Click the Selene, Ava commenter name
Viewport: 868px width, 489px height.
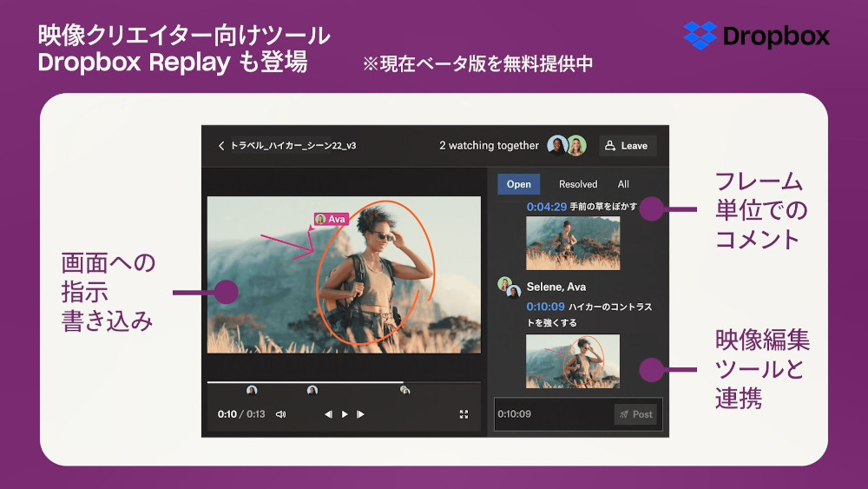click(556, 287)
